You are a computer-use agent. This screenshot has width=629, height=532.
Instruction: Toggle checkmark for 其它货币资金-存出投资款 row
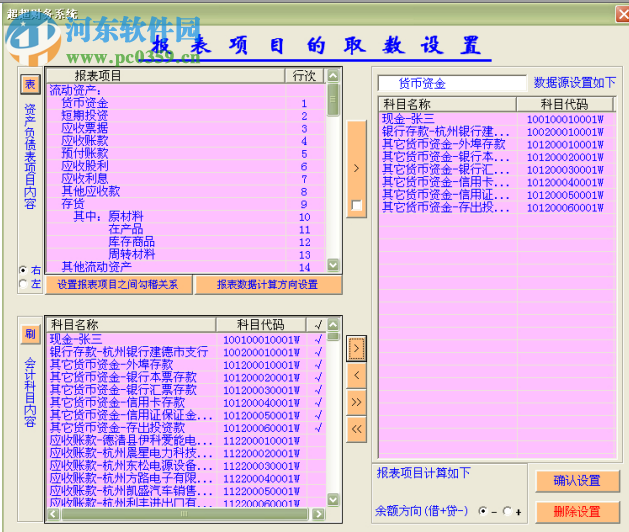(x=318, y=428)
